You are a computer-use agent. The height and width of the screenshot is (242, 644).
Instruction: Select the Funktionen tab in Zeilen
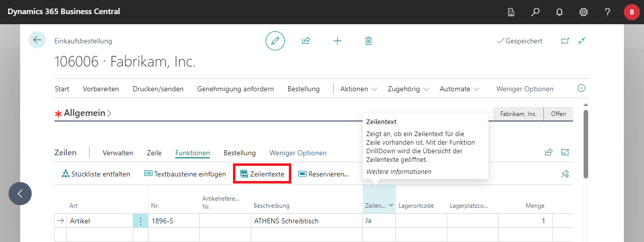click(x=193, y=153)
